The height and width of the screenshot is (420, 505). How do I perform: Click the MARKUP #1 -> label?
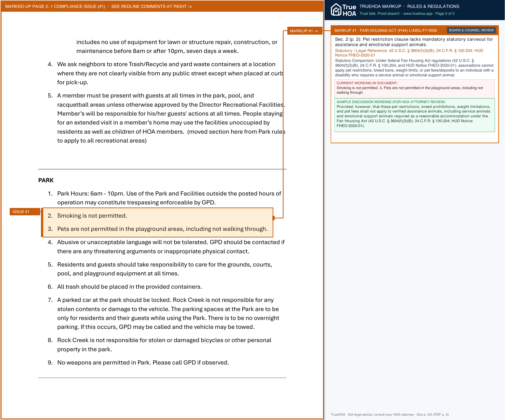(305, 31)
